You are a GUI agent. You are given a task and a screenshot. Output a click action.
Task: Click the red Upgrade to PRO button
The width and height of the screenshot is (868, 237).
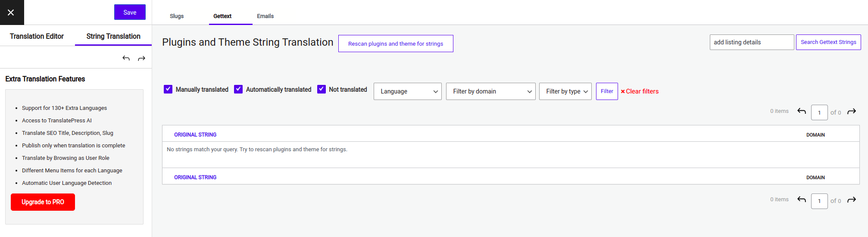click(x=43, y=202)
